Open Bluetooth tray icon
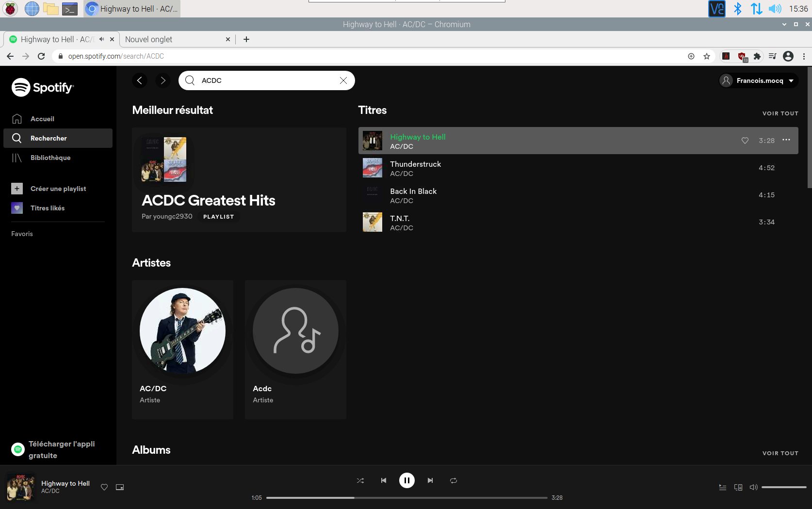 tap(738, 9)
